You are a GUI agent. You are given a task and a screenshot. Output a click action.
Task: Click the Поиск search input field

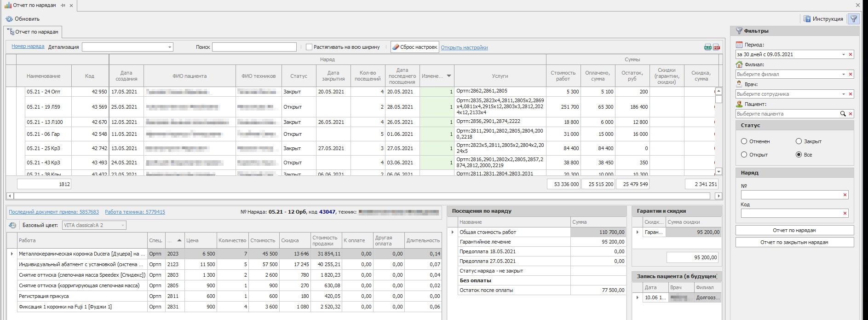(x=254, y=47)
